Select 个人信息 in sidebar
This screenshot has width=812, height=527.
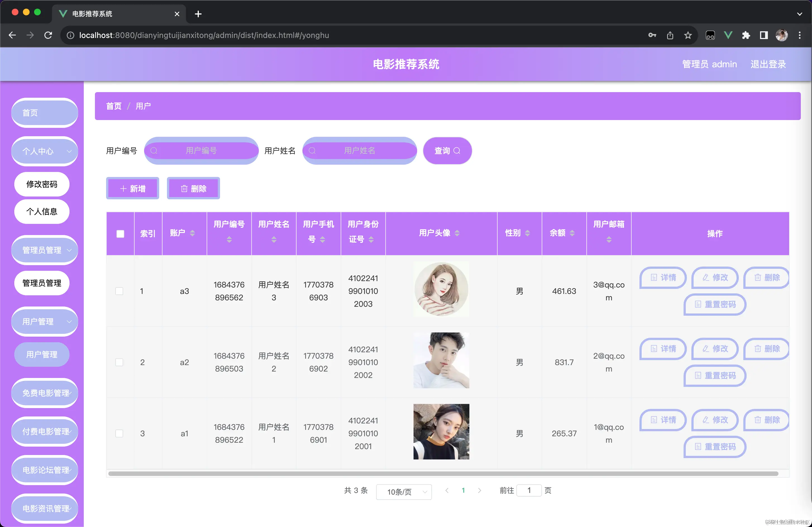42,212
